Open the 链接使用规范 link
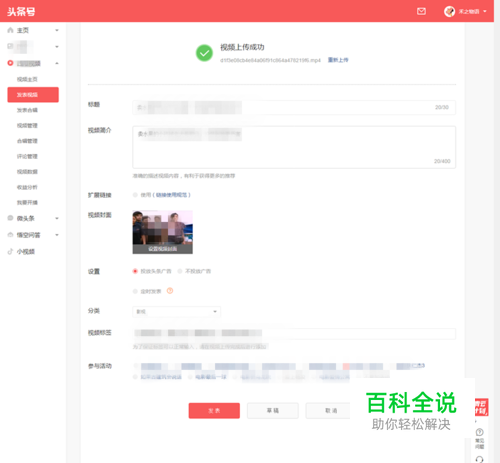500x463 pixels. coord(172,195)
